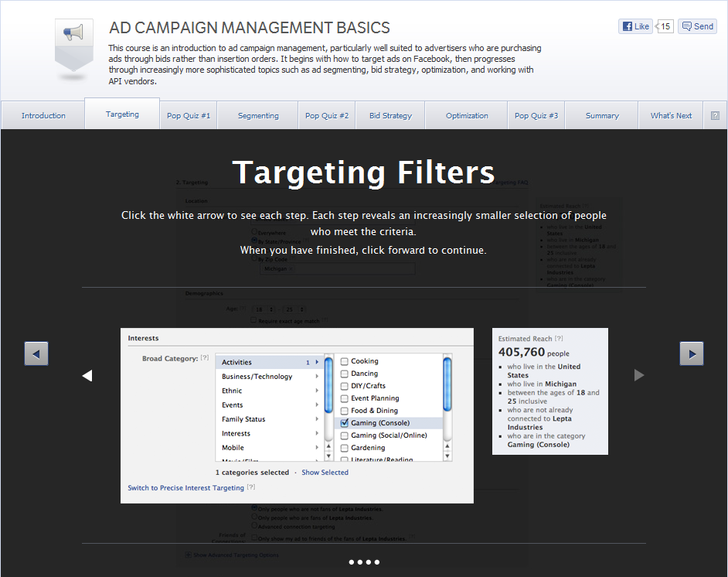
Task: Open the What's Next tab
Action: [x=671, y=115]
